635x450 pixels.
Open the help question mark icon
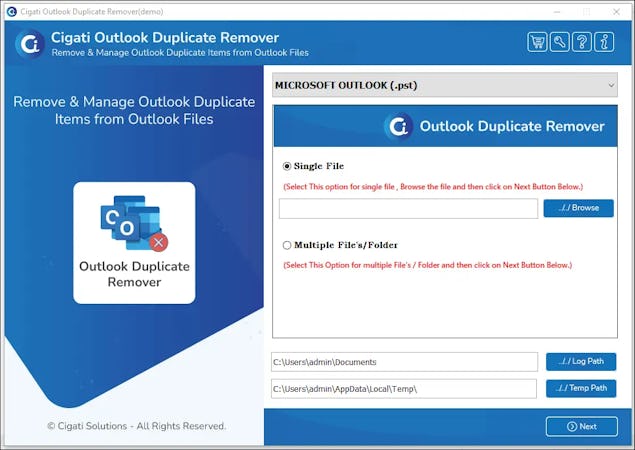[x=582, y=42]
